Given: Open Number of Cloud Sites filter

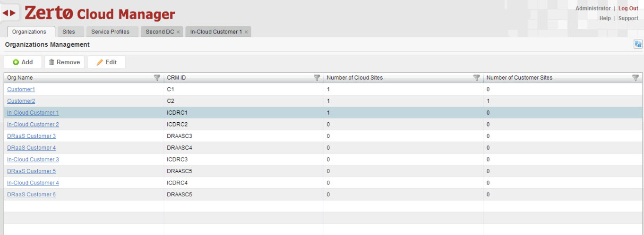Looking at the screenshot, I should (x=477, y=78).
